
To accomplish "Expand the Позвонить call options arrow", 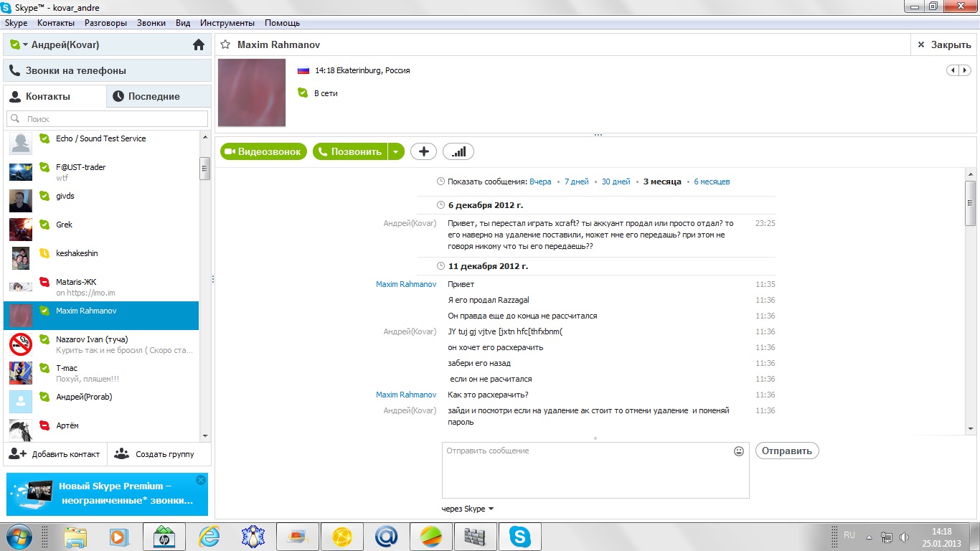I will point(396,151).
